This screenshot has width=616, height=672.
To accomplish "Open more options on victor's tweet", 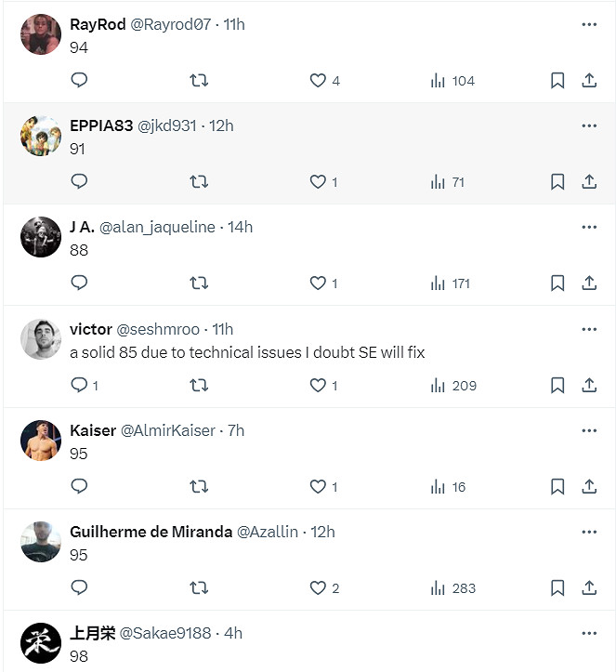I will tap(589, 329).
